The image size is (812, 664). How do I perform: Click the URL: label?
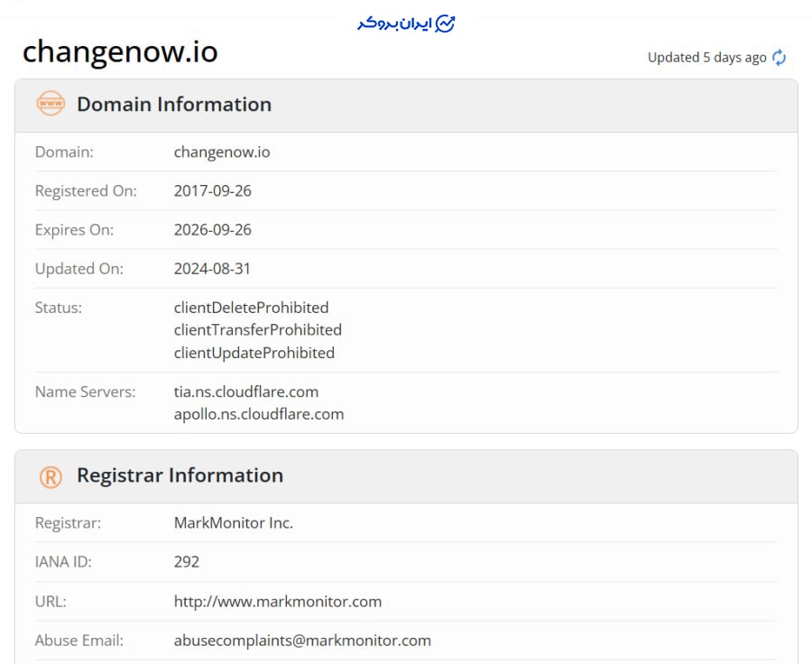[51, 602]
